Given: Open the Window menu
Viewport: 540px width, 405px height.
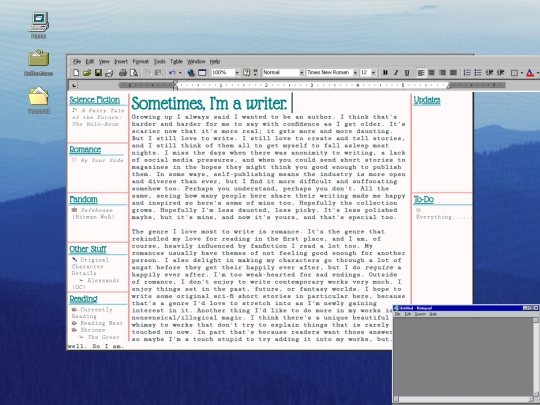Looking at the screenshot, I should [196, 62].
